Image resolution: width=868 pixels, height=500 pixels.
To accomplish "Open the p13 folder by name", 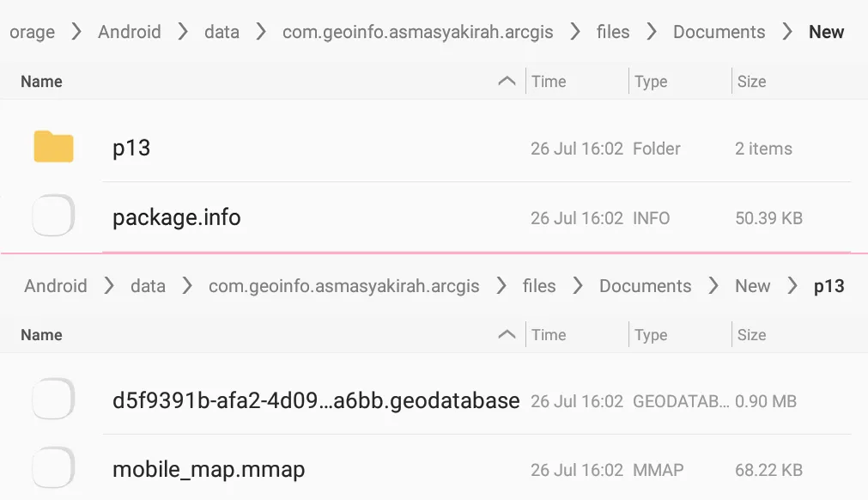I will pyautogui.click(x=131, y=149).
